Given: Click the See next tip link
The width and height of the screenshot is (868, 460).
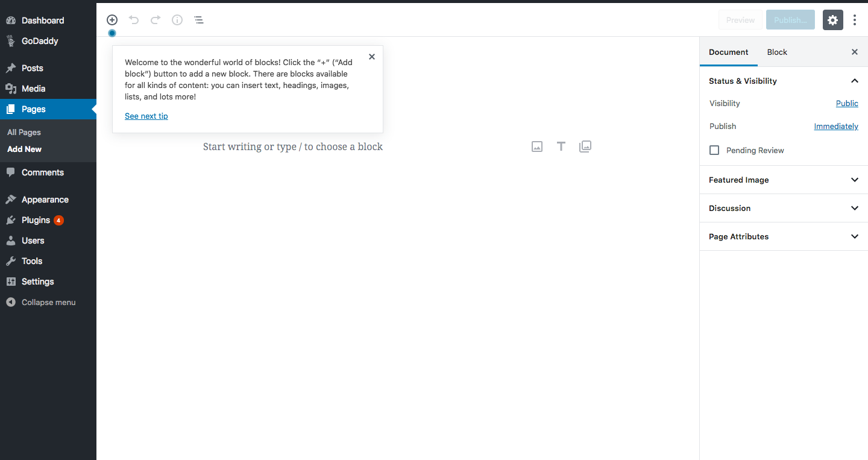Looking at the screenshot, I should [x=146, y=116].
